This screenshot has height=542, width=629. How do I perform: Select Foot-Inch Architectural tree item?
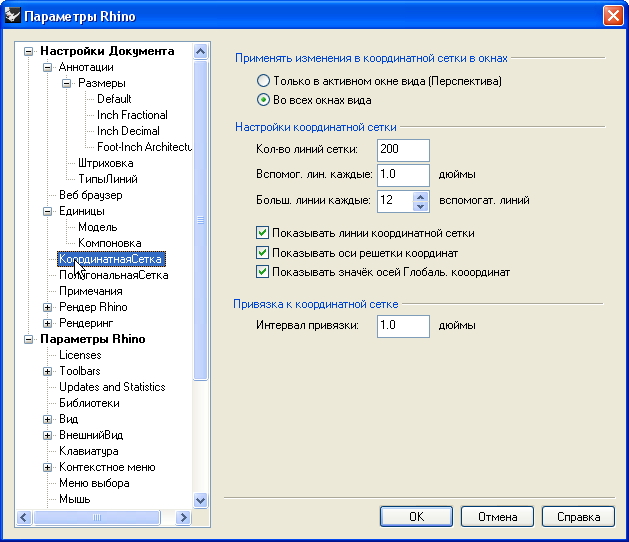144,147
